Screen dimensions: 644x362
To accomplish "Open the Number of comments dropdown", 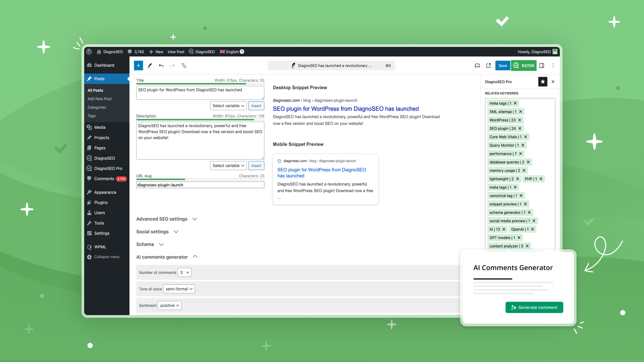I will tap(184, 272).
